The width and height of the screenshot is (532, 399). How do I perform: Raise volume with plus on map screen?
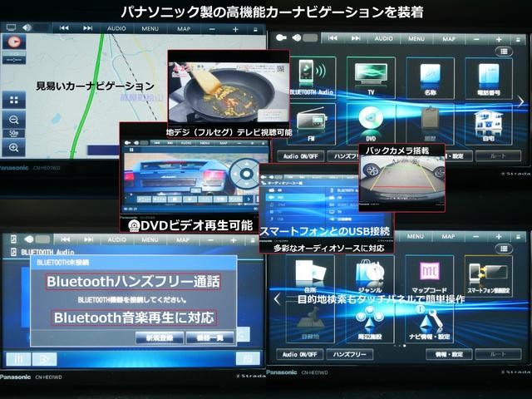[x=235, y=30]
